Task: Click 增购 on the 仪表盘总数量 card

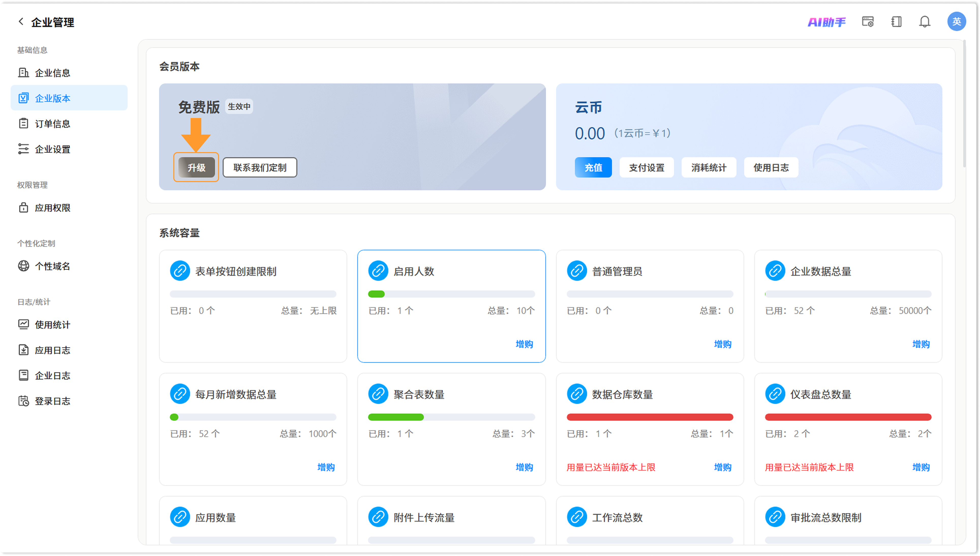Action: (921, 467)
